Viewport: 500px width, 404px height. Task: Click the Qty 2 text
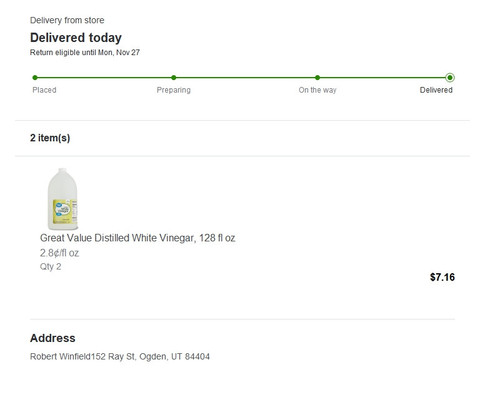coord(50,267)
